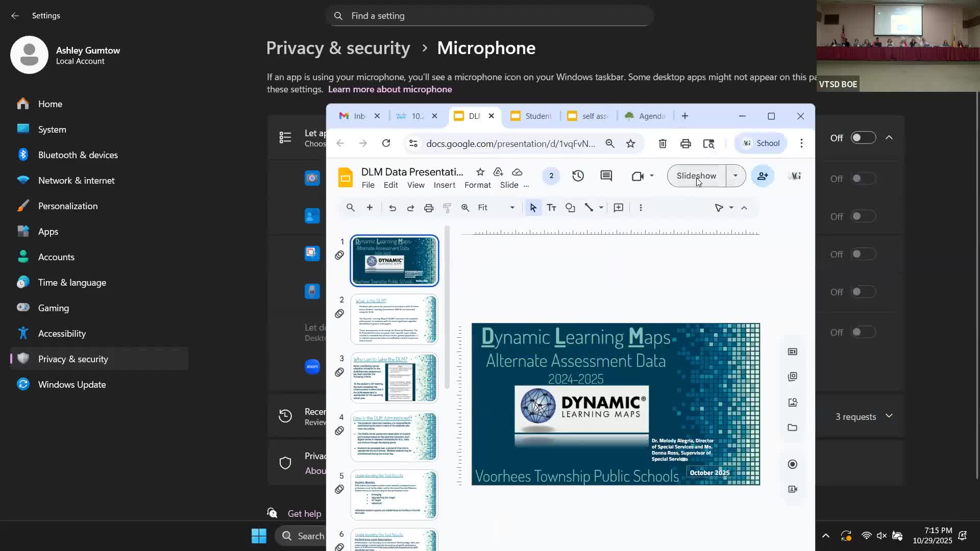Open the comments panel icon
The image size is (980, 551).
[x=606, y=176]
